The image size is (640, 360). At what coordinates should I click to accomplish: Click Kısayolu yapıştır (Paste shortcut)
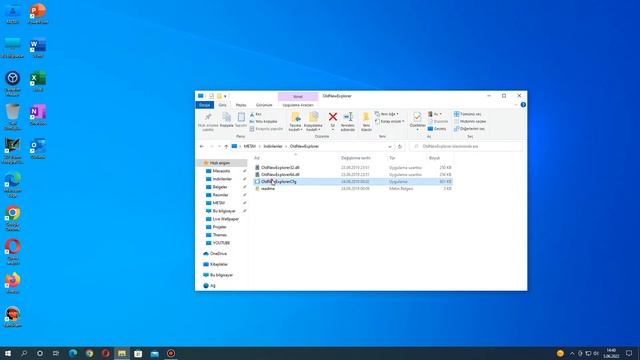click(266, 129)
